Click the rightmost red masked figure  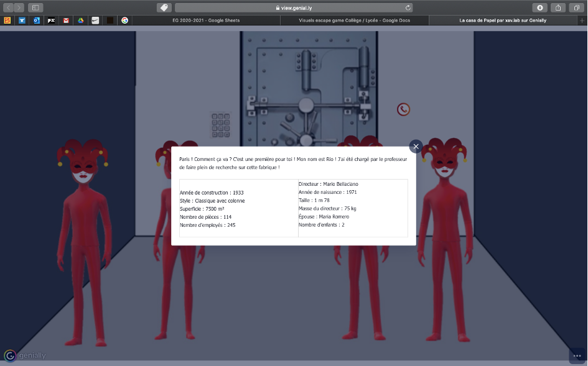click(x=445, y=240)
